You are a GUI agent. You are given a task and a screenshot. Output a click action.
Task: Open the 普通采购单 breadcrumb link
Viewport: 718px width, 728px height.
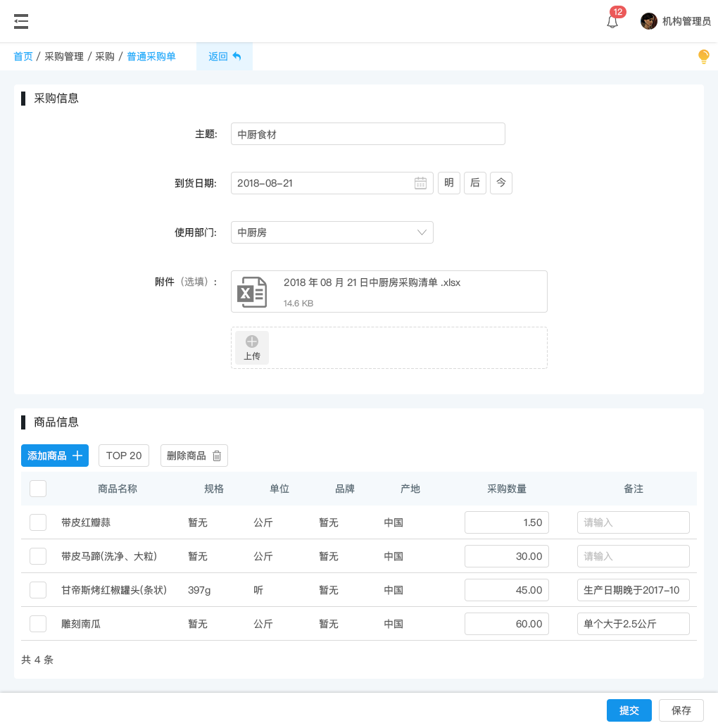(x=151, y=56)
